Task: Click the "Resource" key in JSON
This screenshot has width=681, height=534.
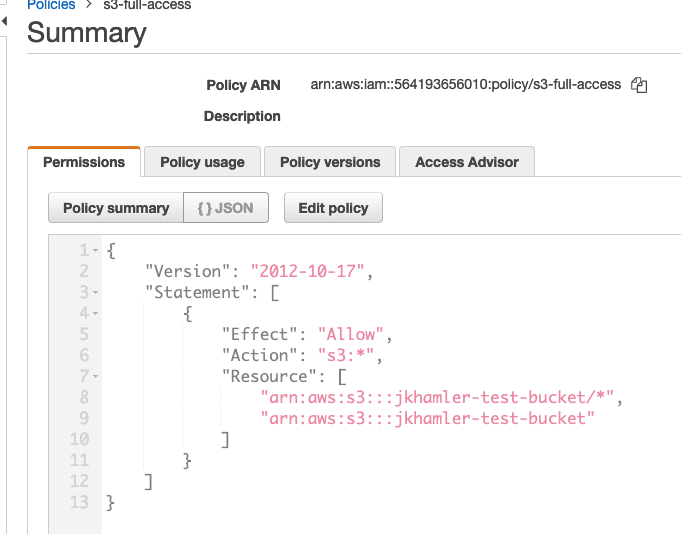Action: point(269,376)
